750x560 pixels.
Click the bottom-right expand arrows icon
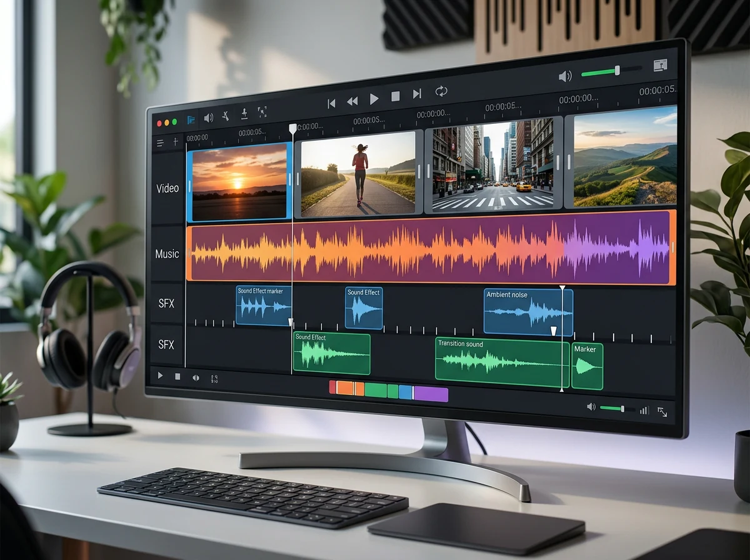click(662, 412)
